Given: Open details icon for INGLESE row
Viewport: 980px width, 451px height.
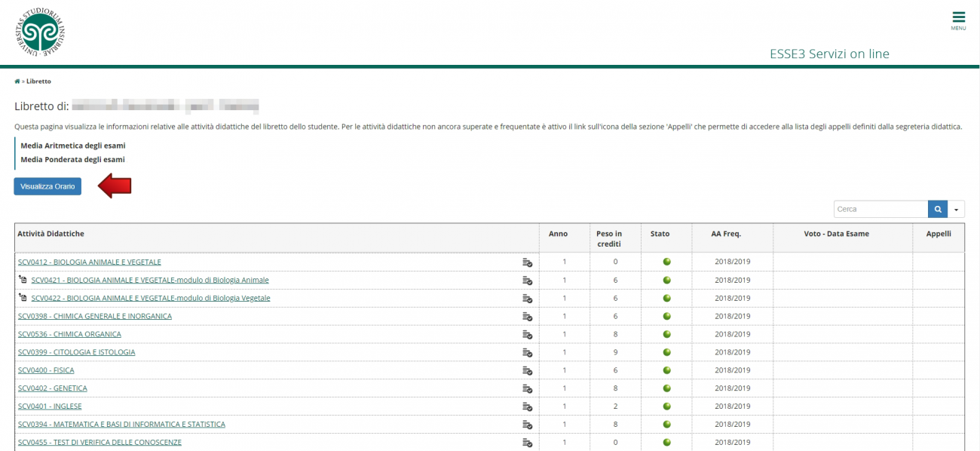Looking at the screenshot, I should 528,407.
